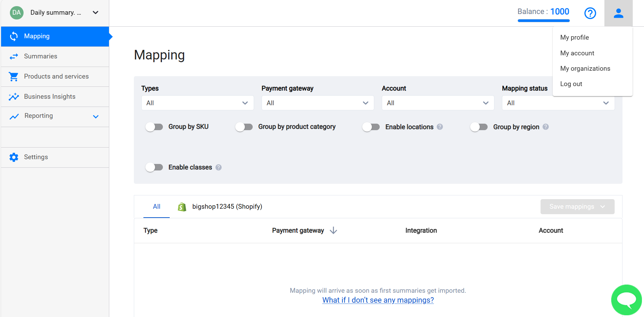Click the user profile icon in header
The image size is (644, 317).
click(618, 13)
